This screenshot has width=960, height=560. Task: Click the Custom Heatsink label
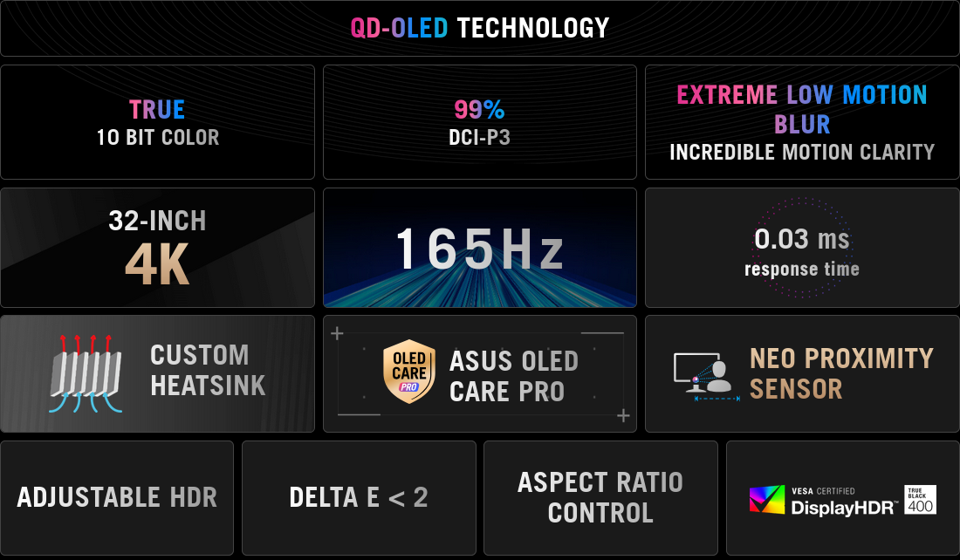tap(209, 370)
